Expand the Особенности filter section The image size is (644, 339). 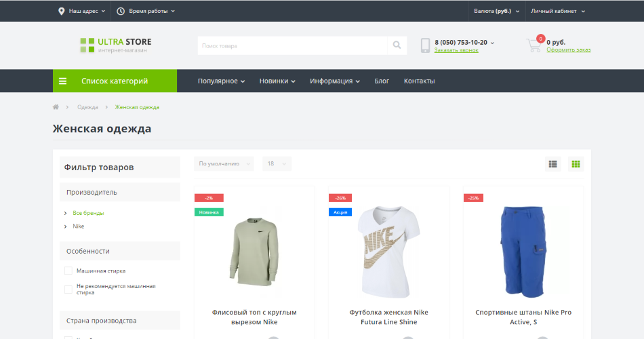point(120,251)
